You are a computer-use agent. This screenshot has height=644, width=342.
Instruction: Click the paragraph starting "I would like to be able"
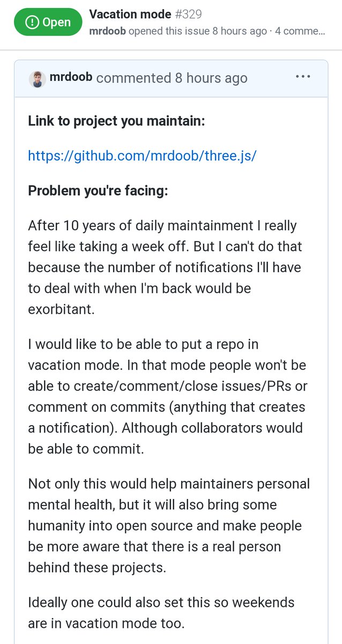coord(167,396)
